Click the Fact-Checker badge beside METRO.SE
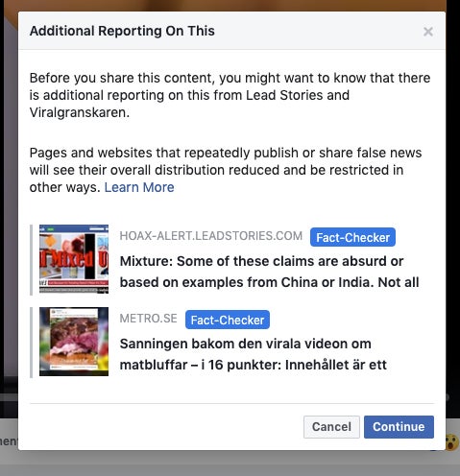This screenshot has height=476, width=460. [x=228, y=320]
